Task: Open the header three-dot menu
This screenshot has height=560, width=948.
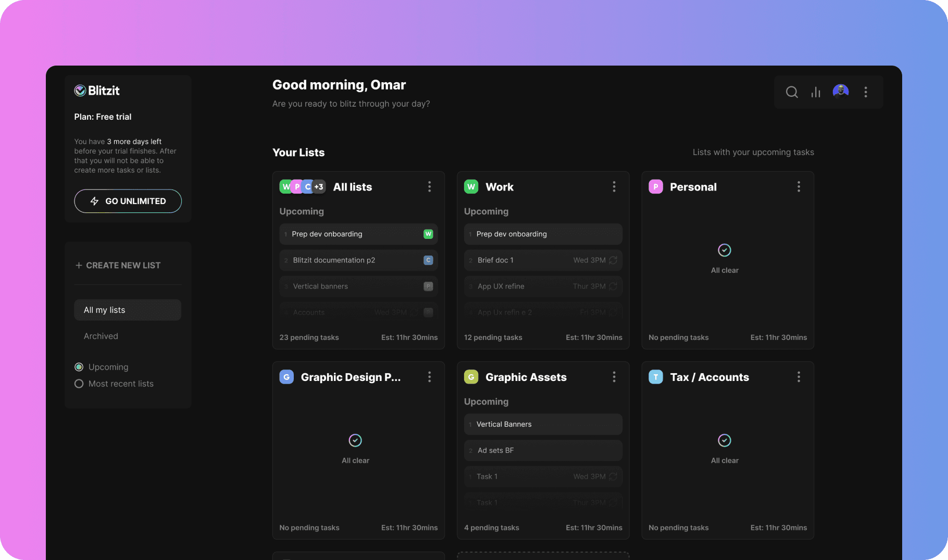Action: pyautogui.click(x=866, y=92)
